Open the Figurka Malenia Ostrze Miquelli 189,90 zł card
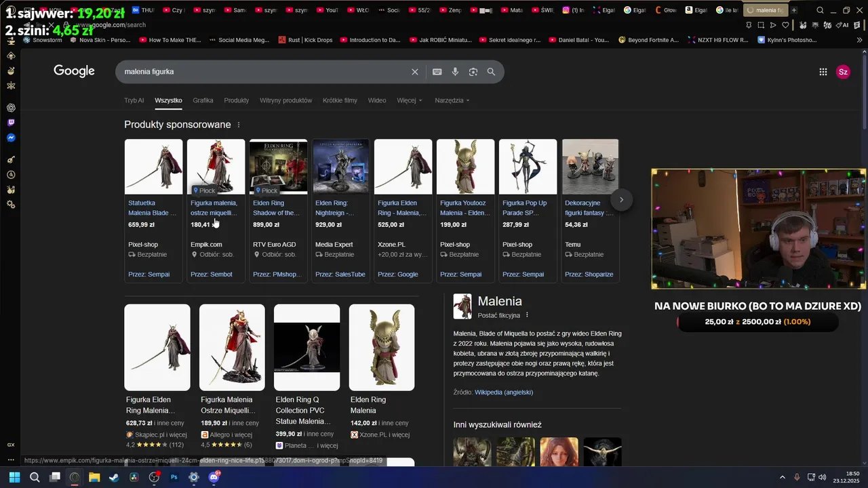Image resolution: width=868 pixels, height=488 pixels. click(232, 376)
